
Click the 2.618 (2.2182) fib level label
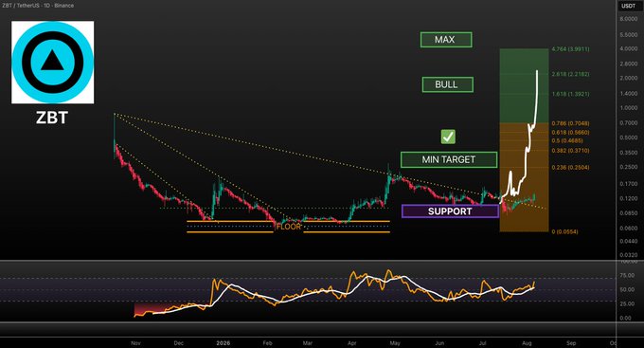coord(570,74)
